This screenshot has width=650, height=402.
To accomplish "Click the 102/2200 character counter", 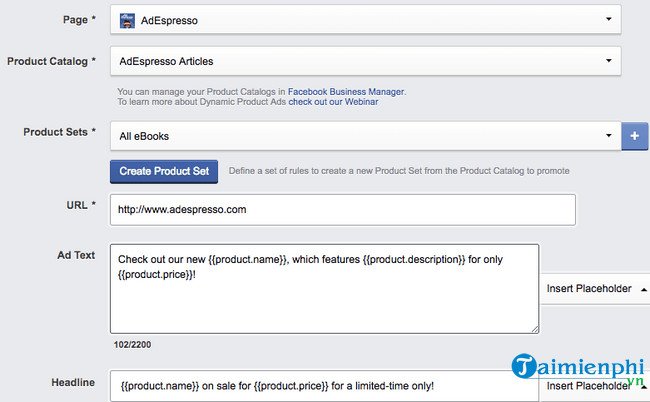I will point(134,343).
